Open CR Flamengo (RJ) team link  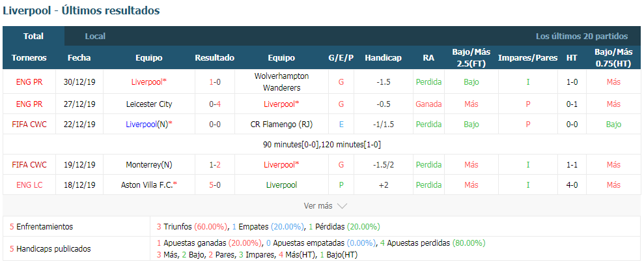281,124
